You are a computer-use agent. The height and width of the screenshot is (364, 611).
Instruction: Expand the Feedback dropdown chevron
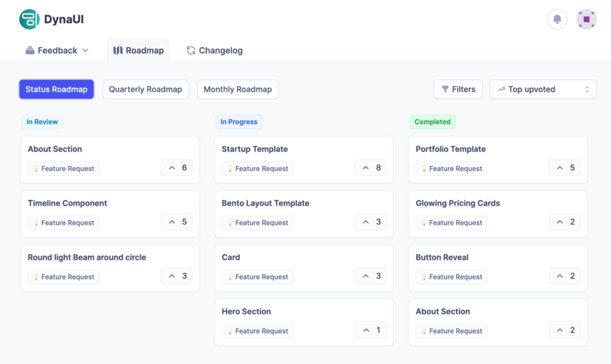tap(85, 50)
